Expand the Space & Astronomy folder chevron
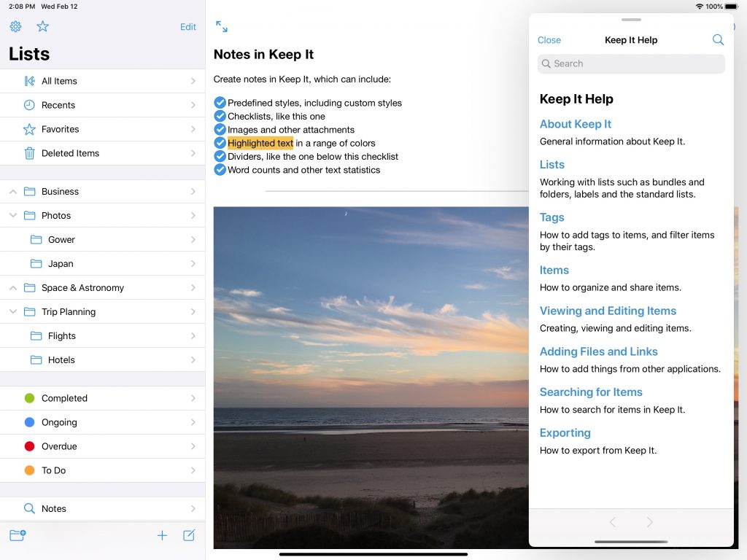 pos(13,287)
